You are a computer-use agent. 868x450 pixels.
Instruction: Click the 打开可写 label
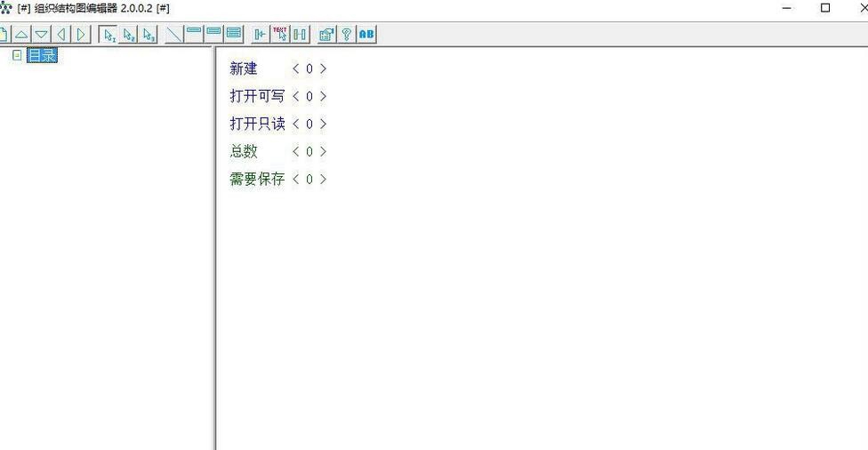257,96
